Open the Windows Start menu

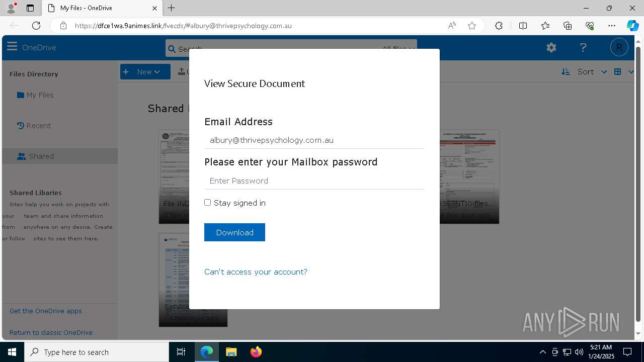pyautogui.click(x=12, y=352)
